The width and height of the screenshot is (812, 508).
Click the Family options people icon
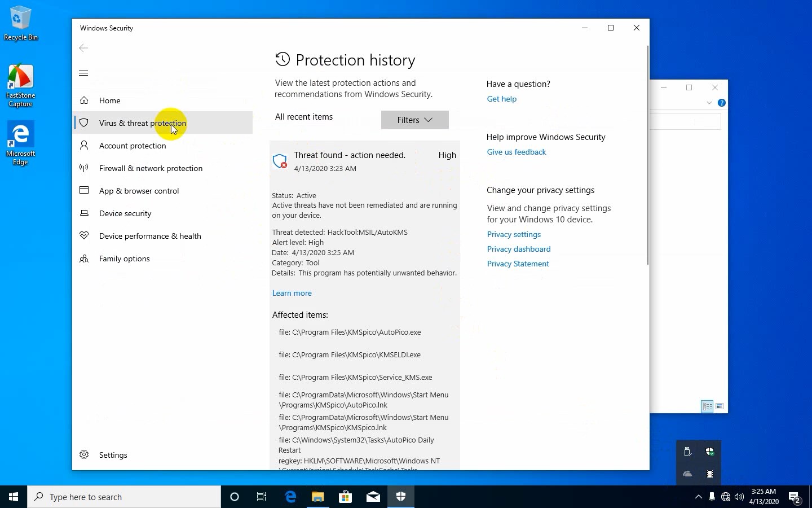click(x=84, y=259)
